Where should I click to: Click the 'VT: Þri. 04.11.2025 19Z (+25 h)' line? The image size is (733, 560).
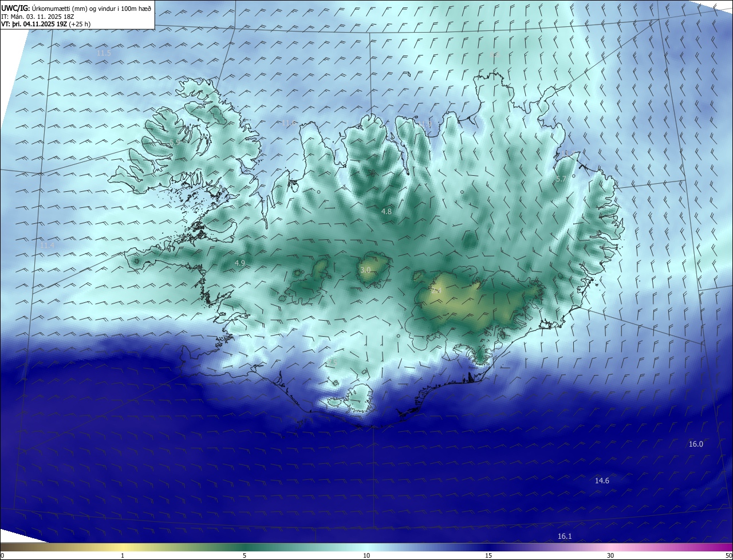tap(46, 24)
